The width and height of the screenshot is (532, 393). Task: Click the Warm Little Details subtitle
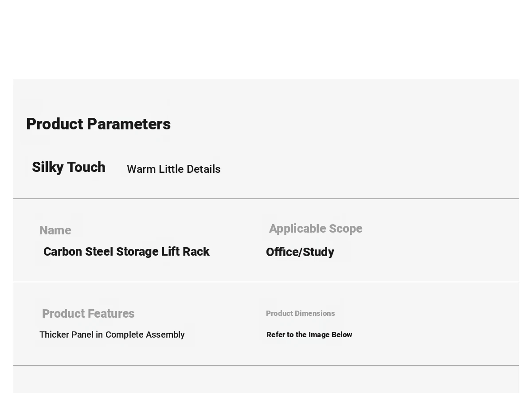click(174, 169)
